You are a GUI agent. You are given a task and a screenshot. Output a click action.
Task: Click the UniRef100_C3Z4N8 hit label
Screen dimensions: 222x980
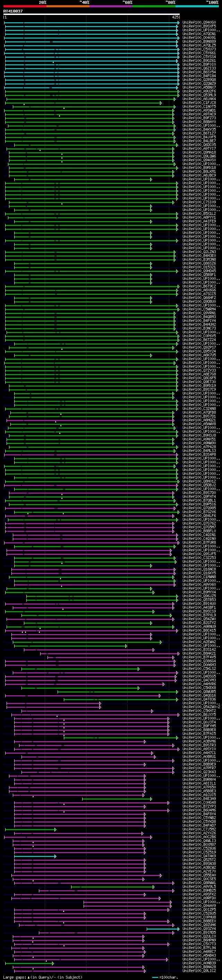199,408
